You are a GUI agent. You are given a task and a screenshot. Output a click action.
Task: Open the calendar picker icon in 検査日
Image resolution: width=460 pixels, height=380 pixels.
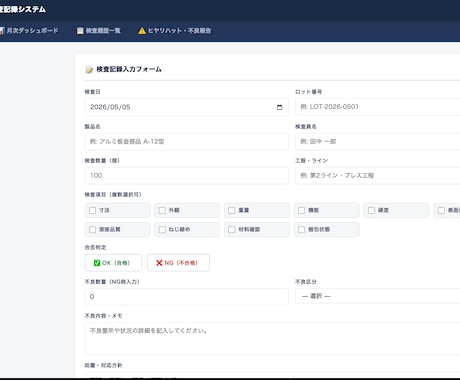[279, 107]
